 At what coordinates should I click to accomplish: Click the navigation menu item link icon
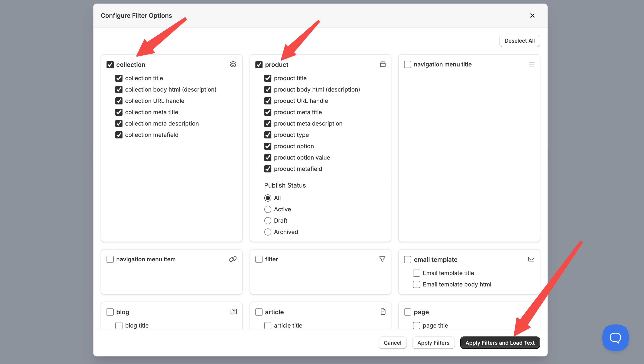[233, 259]
